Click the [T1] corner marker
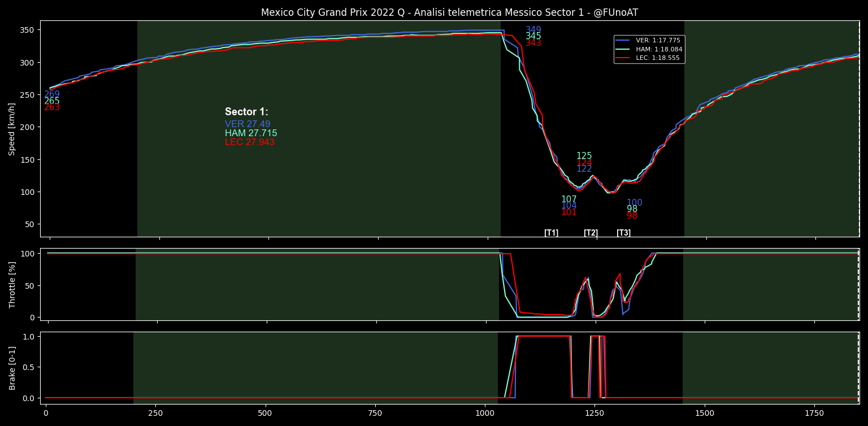Screen dimensions: 868x426 point(552,233)
